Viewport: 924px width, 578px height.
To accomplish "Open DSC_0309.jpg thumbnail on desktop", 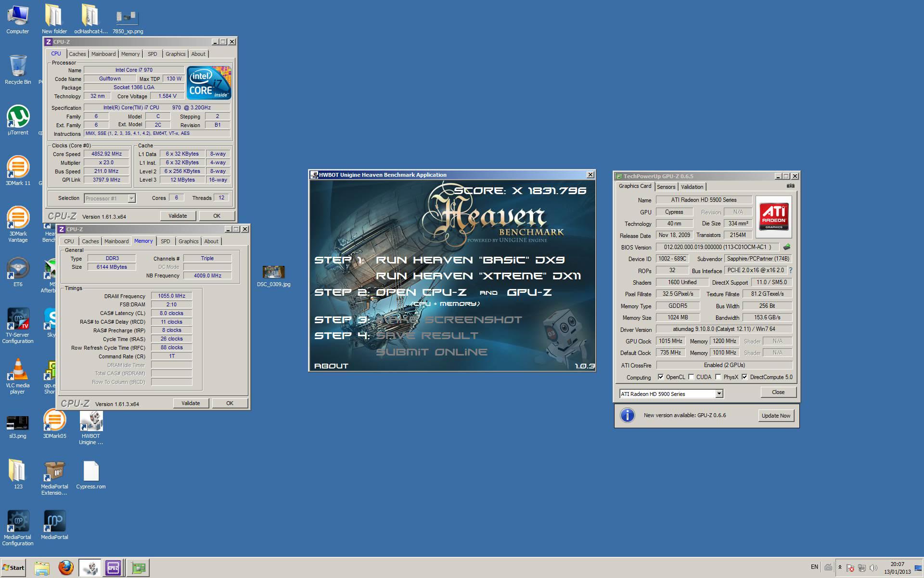I will [273, 276].
